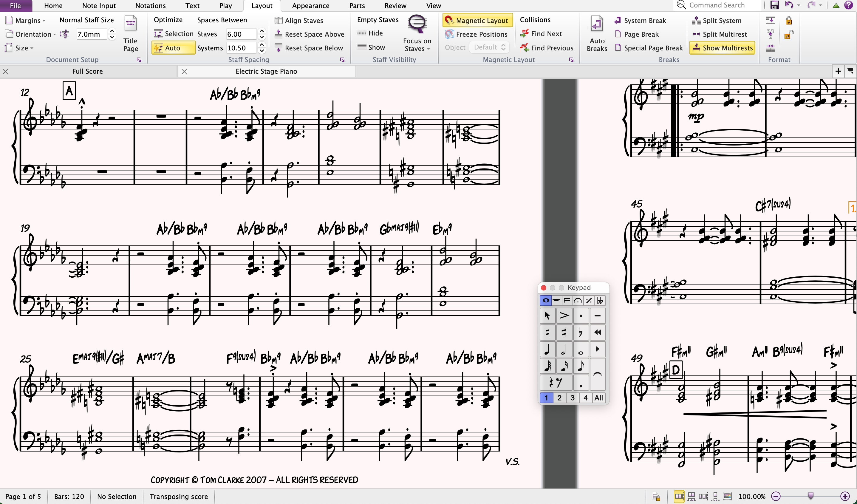Select the accent articulation on the Keypad
Screen dimensions: 857x504
pos(564,316)
